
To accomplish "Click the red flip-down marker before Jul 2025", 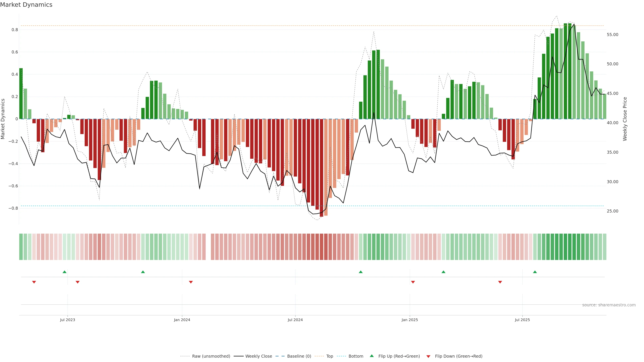I will pyautogui.click(x=500, y=282).
